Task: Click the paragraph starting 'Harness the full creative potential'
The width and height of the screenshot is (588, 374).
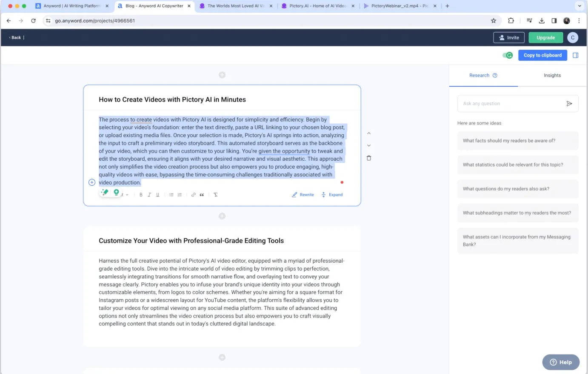Action: click(x=222, y=292)
